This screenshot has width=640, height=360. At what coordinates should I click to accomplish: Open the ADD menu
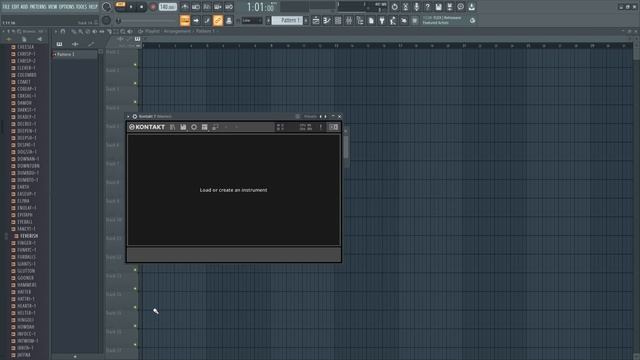tap(24, 7)
